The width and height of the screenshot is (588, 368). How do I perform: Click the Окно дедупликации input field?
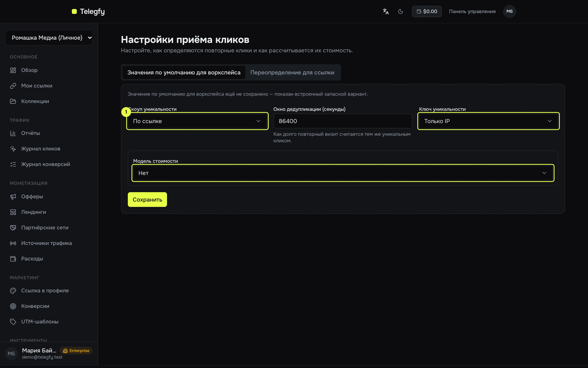tap(343, 121)
